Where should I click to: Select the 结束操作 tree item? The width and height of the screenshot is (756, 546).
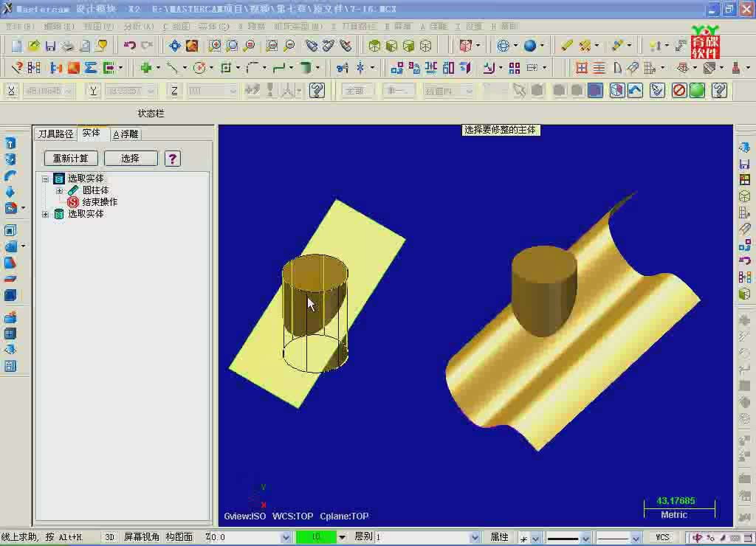(x=100, y=202)
